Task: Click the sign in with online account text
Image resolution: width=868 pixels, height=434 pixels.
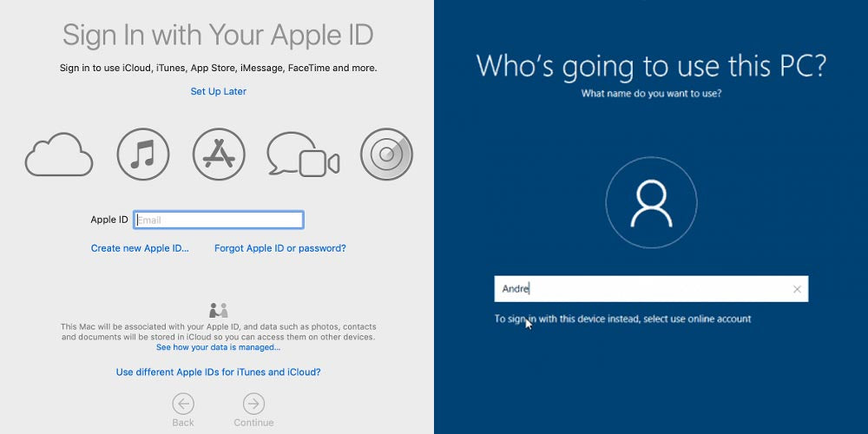Action: [x=622, y=319]
